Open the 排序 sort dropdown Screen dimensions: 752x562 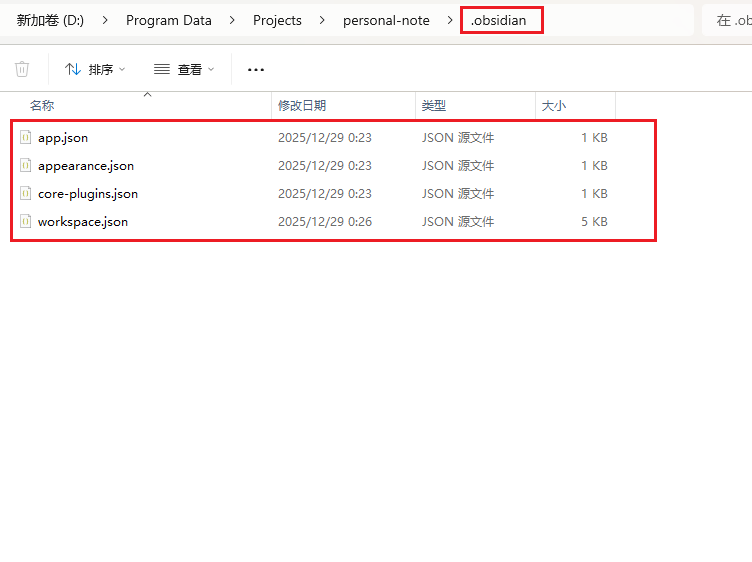click(96, 69)
